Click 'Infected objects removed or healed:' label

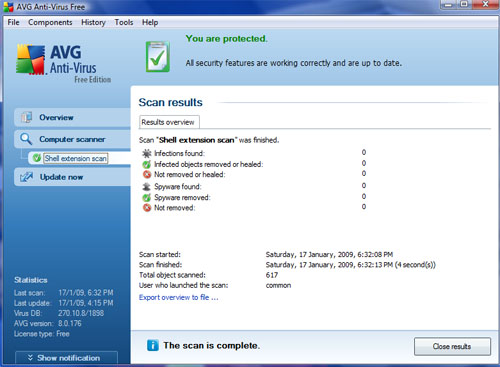[x=209, y=164]
